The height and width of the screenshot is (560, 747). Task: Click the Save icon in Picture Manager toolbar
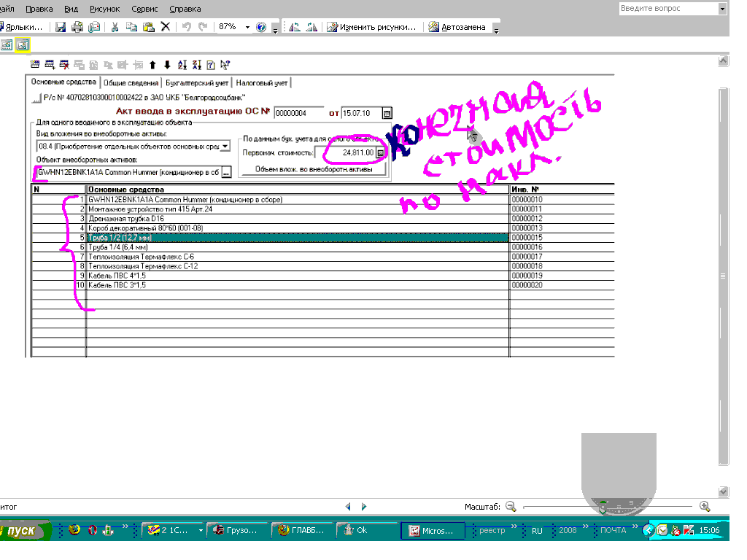[x=61, y=27]
